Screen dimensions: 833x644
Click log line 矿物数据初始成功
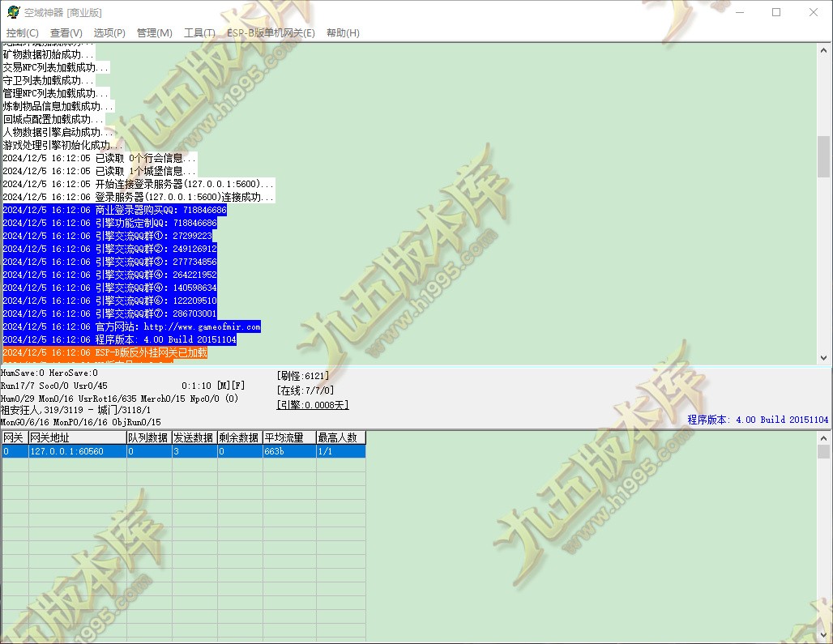49,55
